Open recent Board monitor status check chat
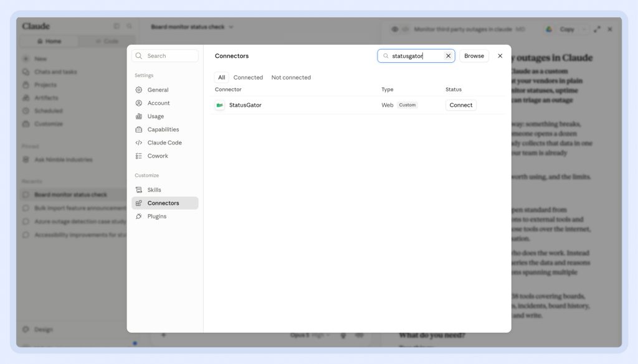 [x=74, y=195]
